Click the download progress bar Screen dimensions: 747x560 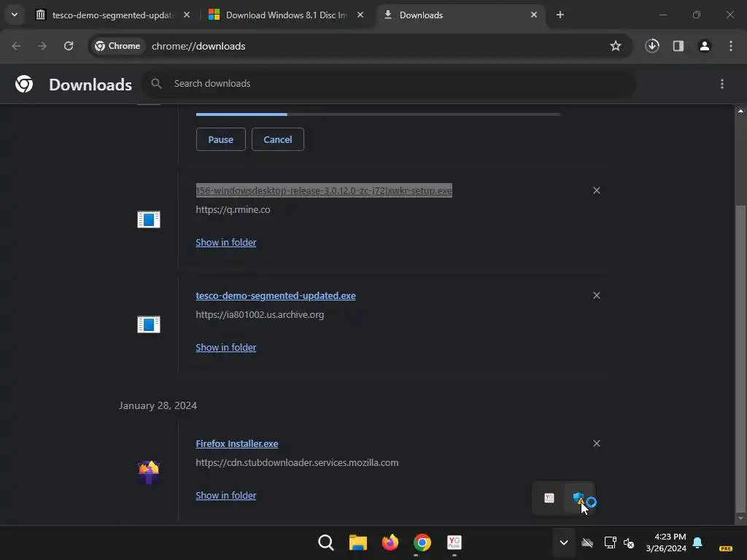click(378, 114)
